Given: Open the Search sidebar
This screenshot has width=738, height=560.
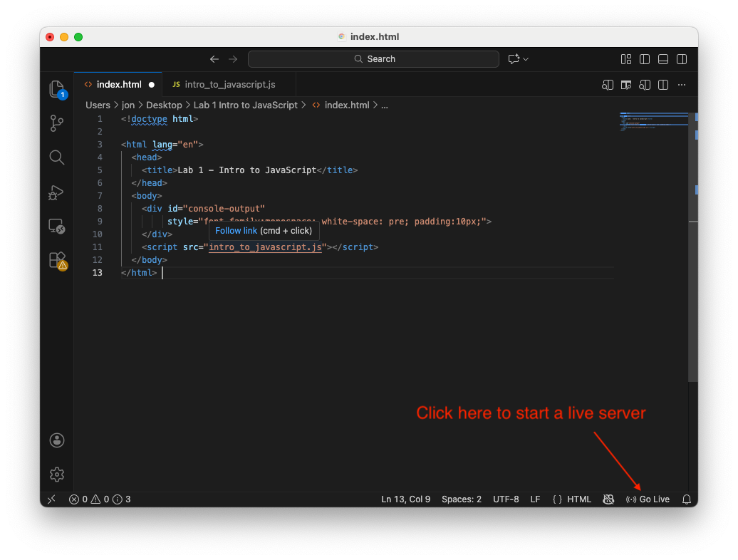Looking at the screenshot, I should pos(57,157).
